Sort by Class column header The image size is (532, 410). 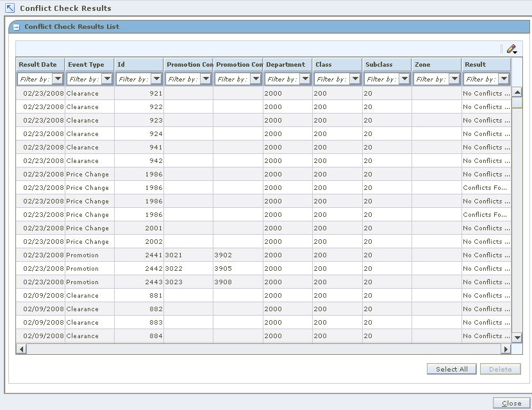coord(337,65)
